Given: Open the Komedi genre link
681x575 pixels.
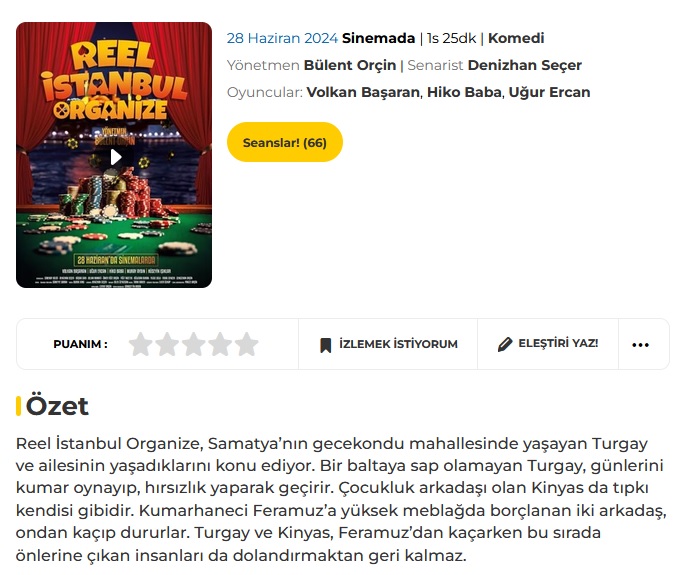Looking at the screenshot, I should point(516,38).
